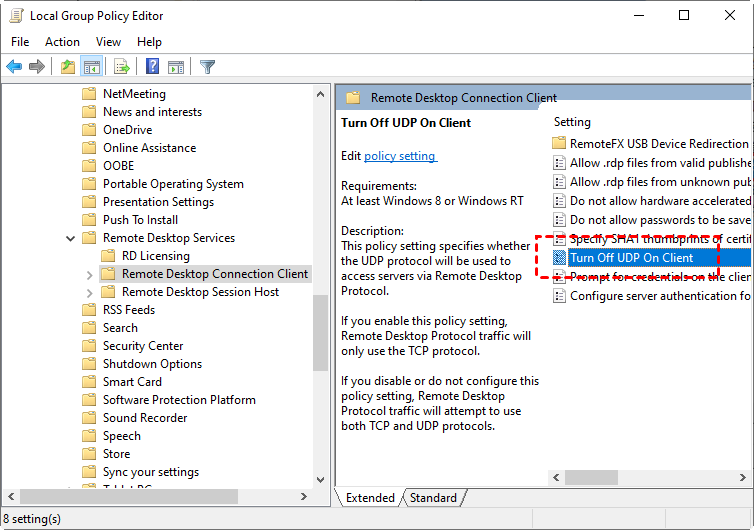The image size is (754, 530).
Task: Select the Remote Desktop Session Host folder
Action: (201, 292)
